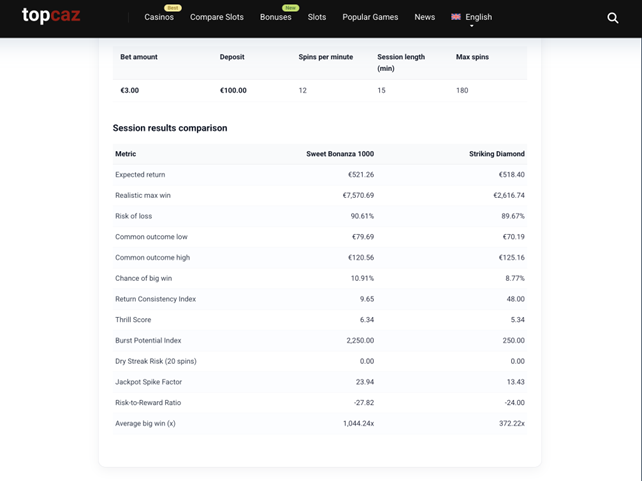Click the 6.34 Thrill Score value
The width and height of the screenshot is (642, 481).
(x=367, y=320)
